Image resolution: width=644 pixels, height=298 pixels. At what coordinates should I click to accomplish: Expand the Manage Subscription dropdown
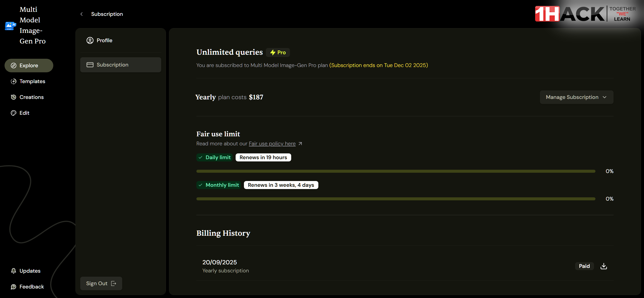click(572, 97)
